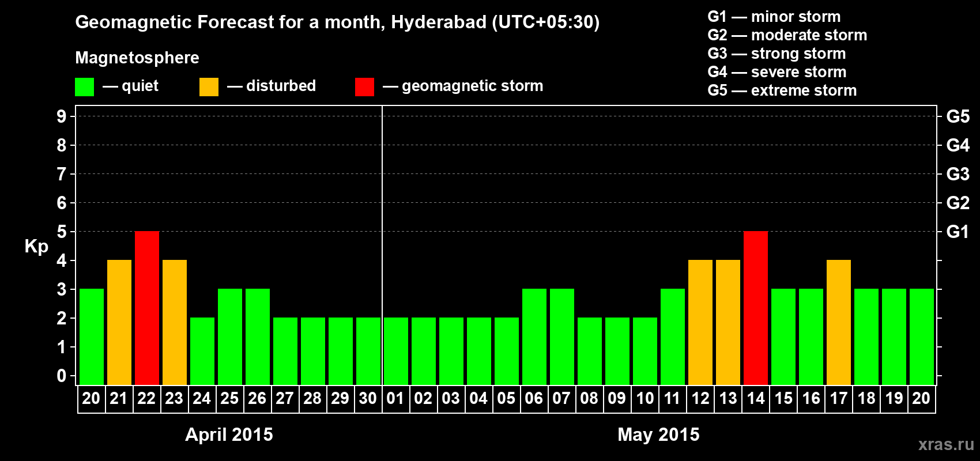The width and height of the screenshot is (980, 461).
Task: Click the date label '30' under the chart
Action: coord(368,398)
